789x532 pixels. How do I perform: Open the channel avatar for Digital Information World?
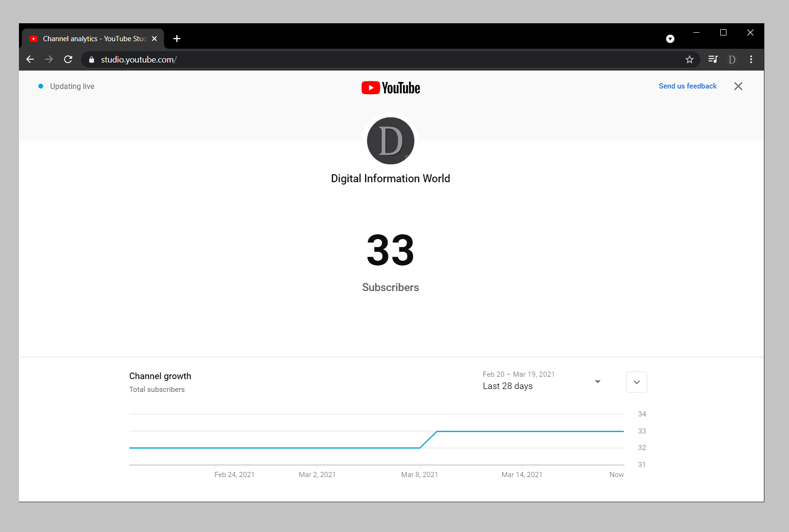click(390, 141)
